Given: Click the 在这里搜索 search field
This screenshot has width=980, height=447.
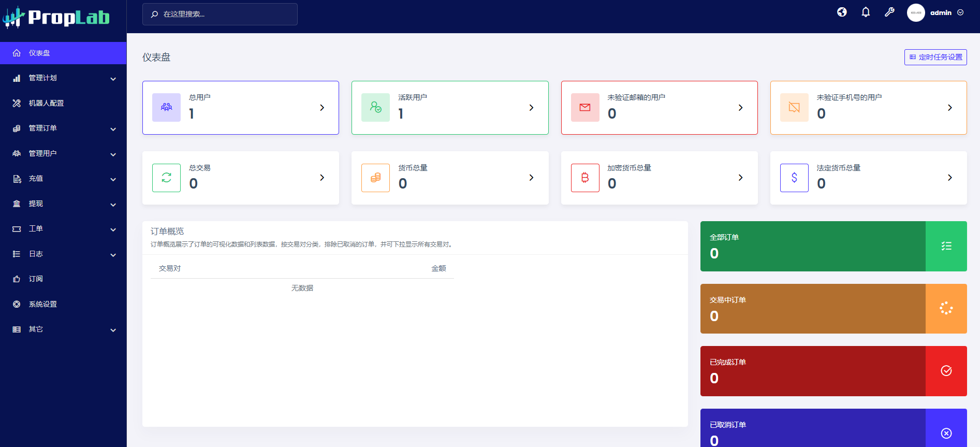Looking at the screenshot, I should (x=220, y=14).
